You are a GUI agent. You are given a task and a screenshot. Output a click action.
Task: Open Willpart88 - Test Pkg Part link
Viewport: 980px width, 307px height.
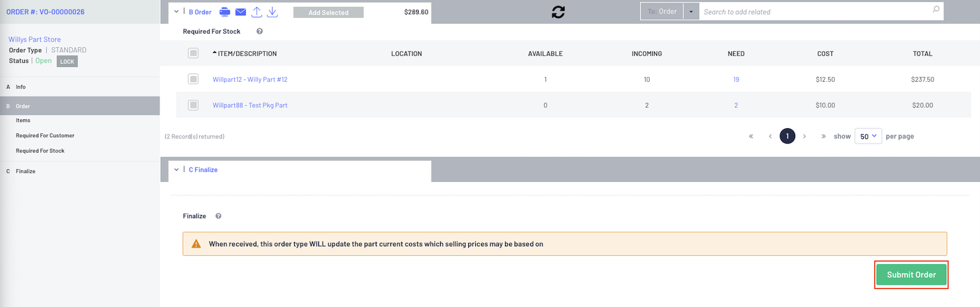(x=250, y=105)
